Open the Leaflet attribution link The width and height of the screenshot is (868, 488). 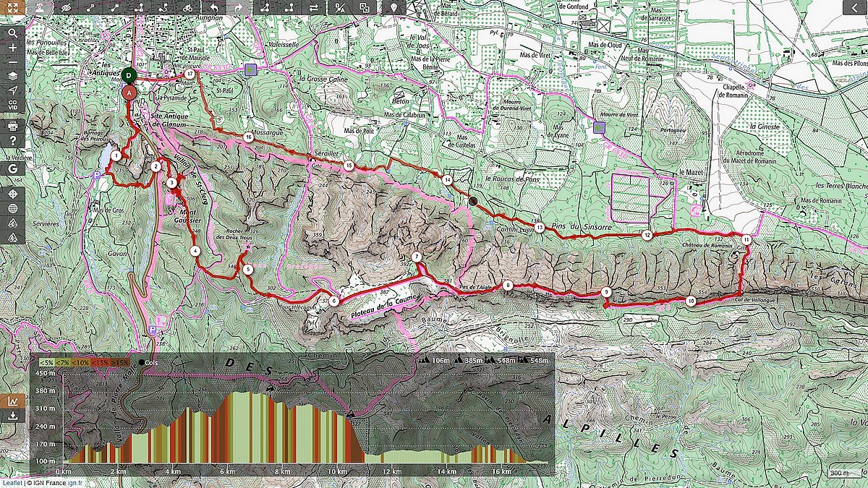pos(12,482)
